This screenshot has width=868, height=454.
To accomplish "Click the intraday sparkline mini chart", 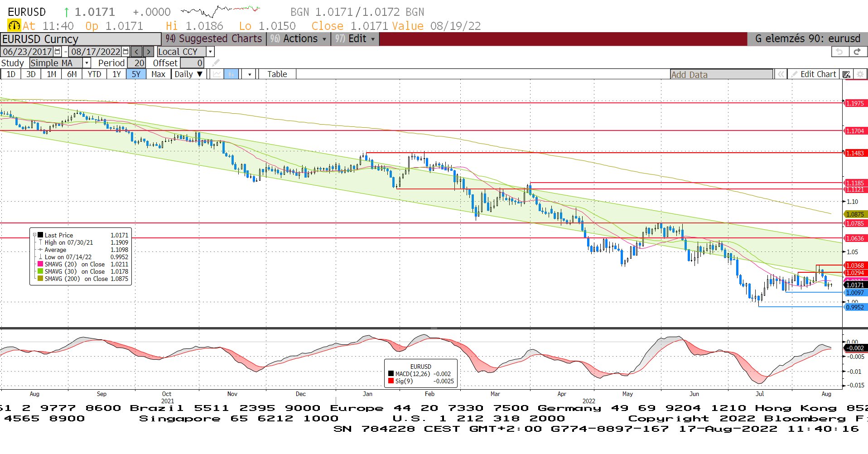I will [x=220, y=11].
